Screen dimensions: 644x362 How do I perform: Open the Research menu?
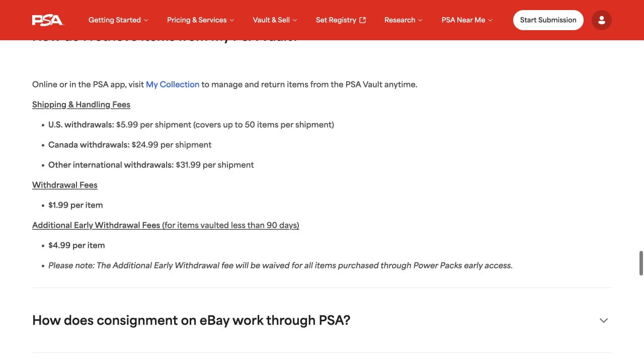(404, 20)
